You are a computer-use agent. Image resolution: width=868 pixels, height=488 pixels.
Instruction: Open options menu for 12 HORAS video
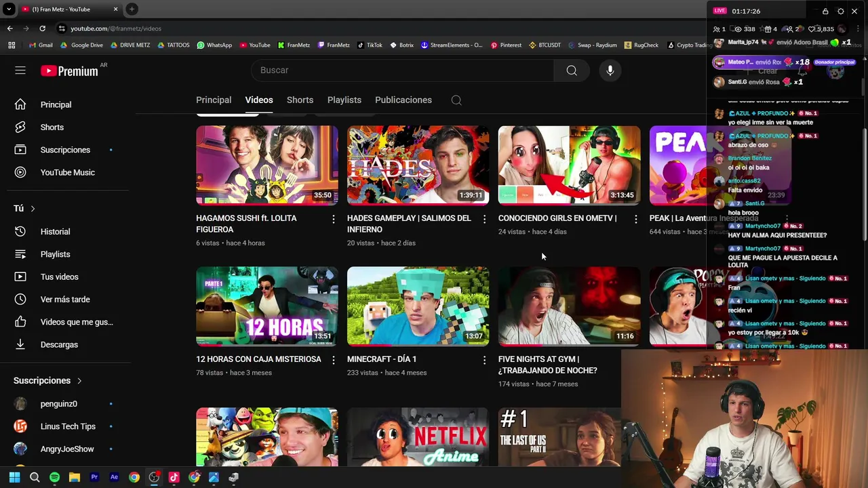click(333, 360)
